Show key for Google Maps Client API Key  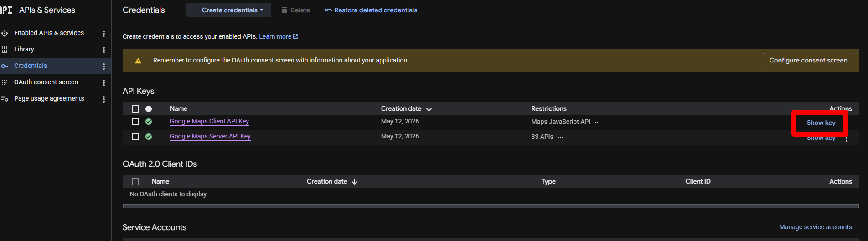(x=821, y=123)
